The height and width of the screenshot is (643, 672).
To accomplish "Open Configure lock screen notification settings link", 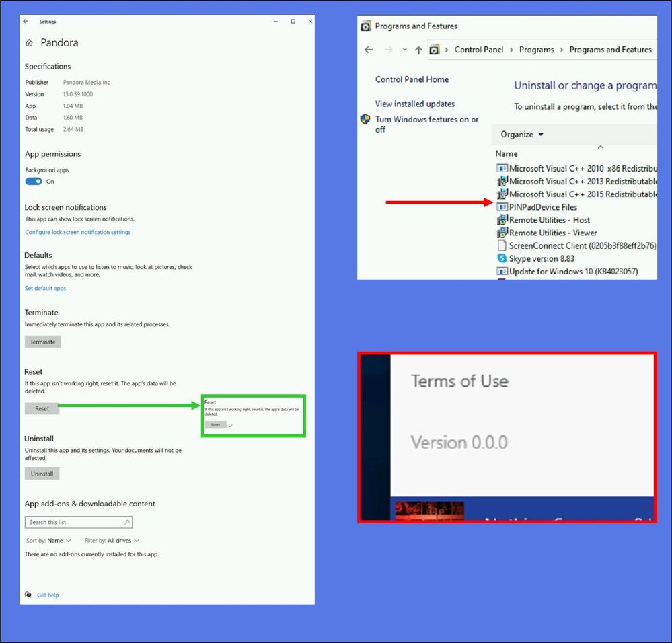I will coord(78,232).
